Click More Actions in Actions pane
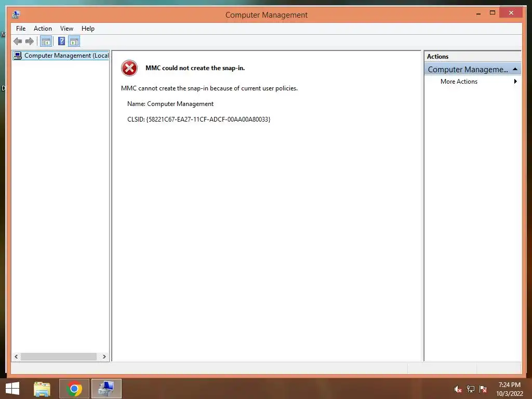This screenshot has width=532, height=399. [x=459, y=82]
